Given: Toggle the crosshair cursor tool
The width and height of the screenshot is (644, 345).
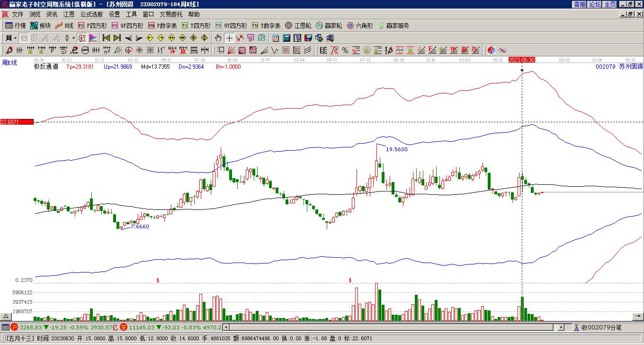Looking at the screenshot, I should (x=229, y=38).
